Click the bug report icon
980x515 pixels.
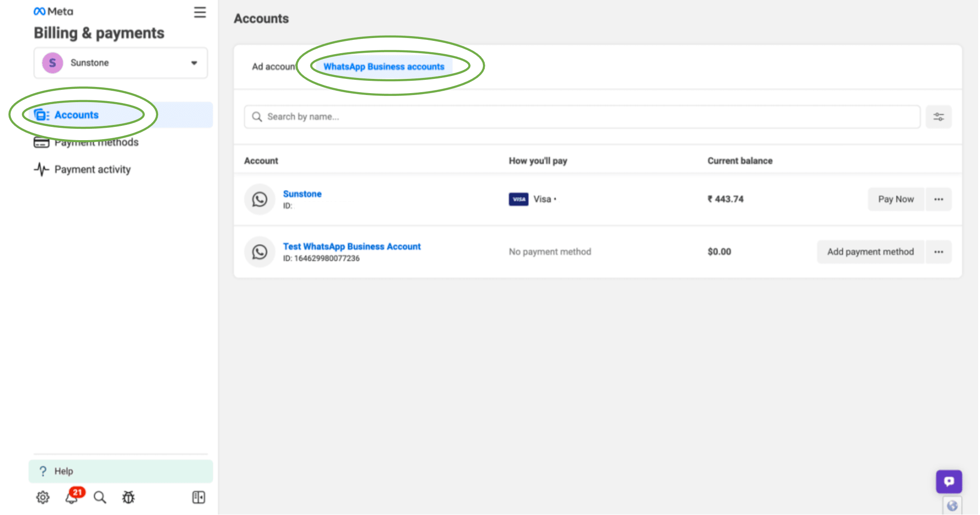point(128,497)
